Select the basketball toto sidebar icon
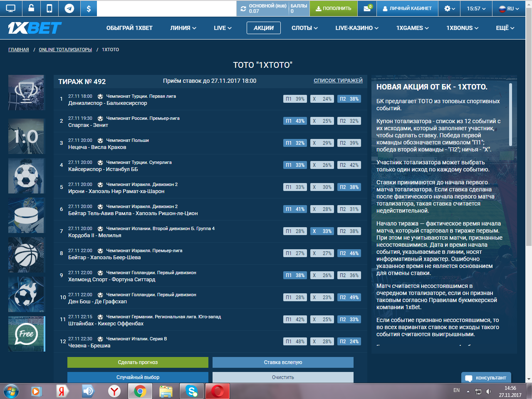This screenshot has height=399, width=532. tap(26, 255)
